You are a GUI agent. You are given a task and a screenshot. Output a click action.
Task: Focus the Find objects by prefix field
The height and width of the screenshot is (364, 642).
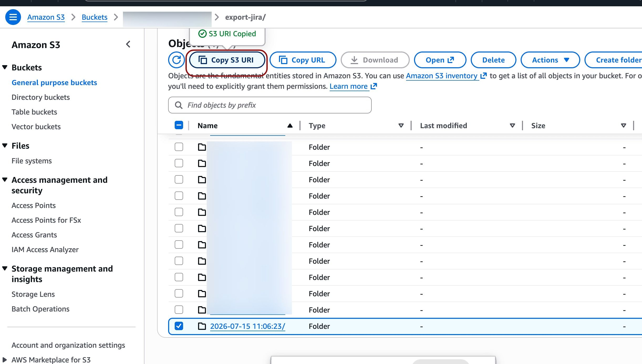coord(270,105)
